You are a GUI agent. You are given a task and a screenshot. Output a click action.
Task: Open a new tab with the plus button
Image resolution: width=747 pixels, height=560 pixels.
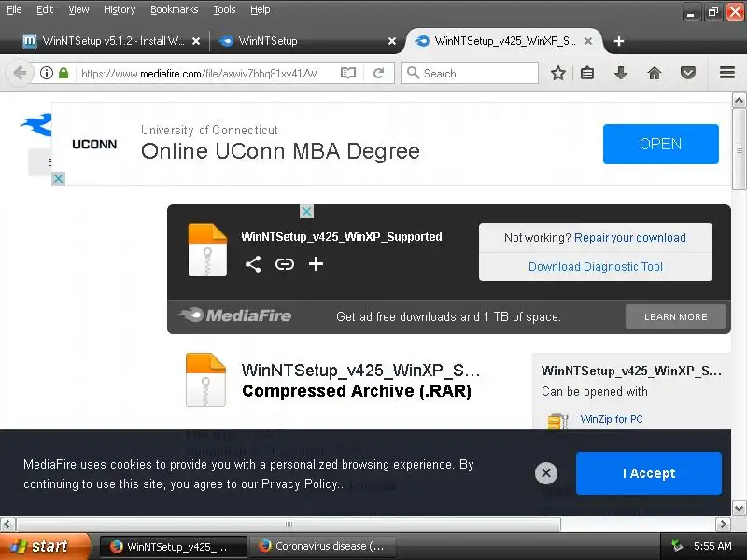(x=619, y=41)
